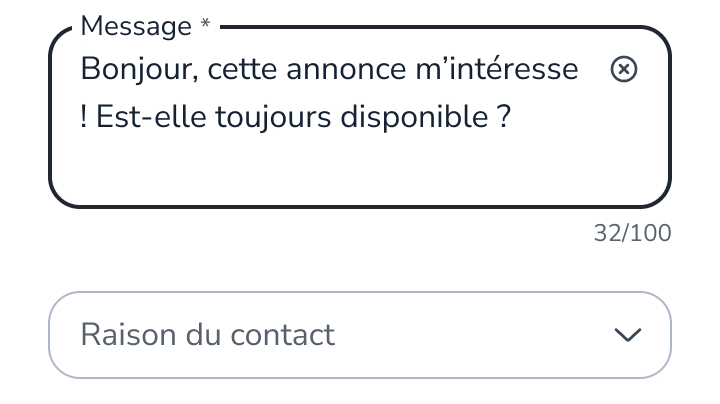Expand the chevron arrow beside Raison du contact
The height and width of the screenshot is (404, 720).
tap(628, 335)
